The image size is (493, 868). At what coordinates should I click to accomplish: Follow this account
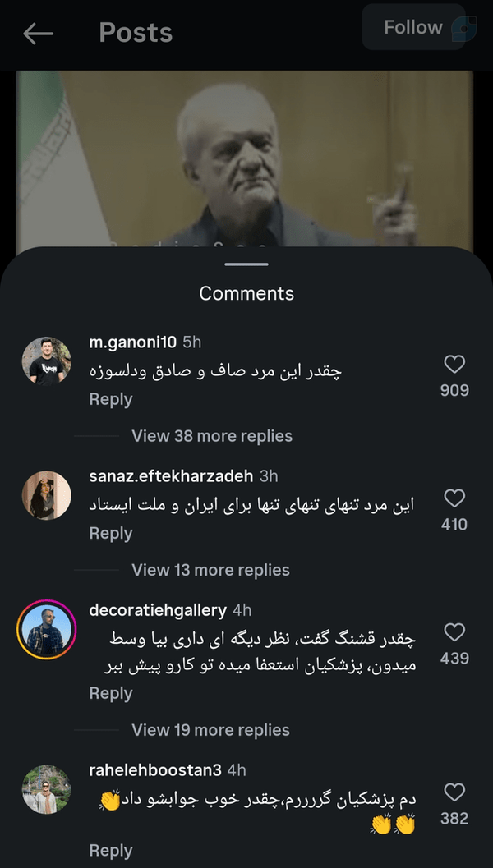click(x=413, y=27)
